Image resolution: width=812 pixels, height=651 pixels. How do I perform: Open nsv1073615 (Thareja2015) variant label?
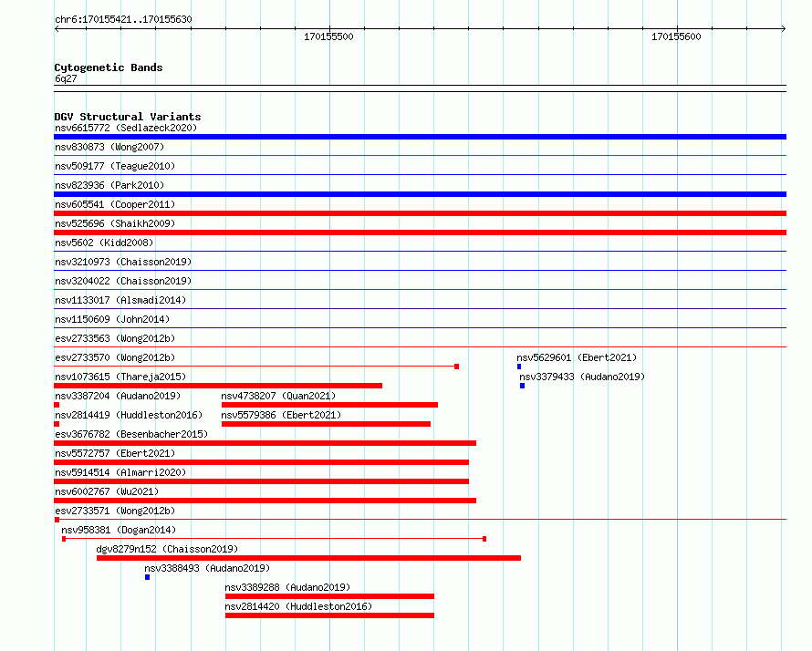point(120,377)
